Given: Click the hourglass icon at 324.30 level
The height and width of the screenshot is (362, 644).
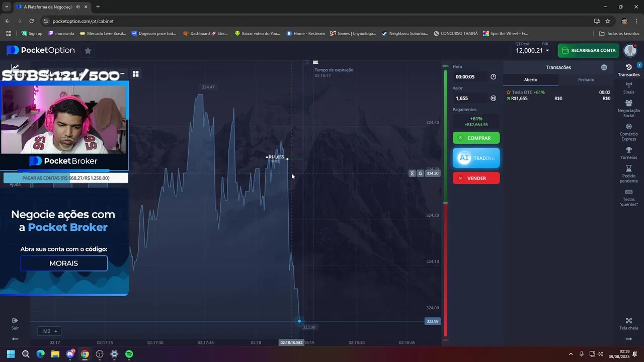Looking at the screenshot, I should click(412, 173).
